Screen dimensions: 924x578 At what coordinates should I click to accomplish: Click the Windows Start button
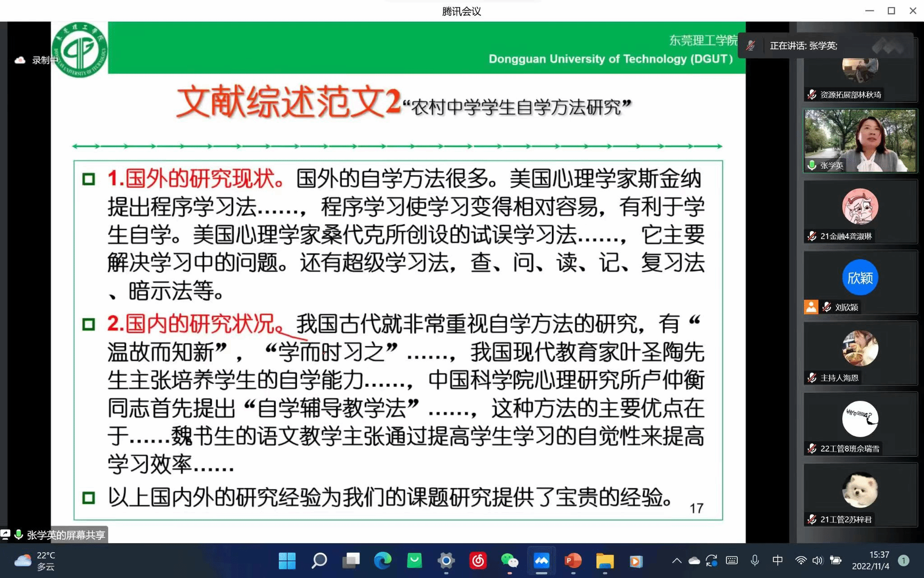[287, 561]
